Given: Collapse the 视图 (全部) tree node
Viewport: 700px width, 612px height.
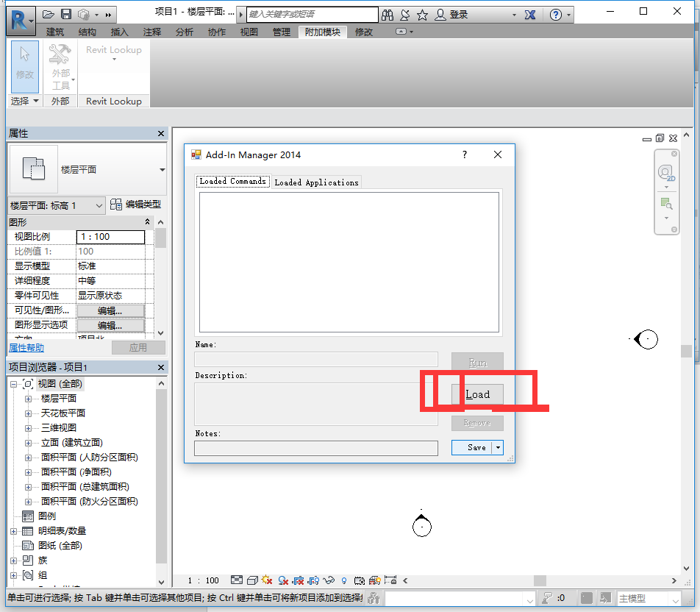Looking at the screenshot, I should [x=13, y=384].
